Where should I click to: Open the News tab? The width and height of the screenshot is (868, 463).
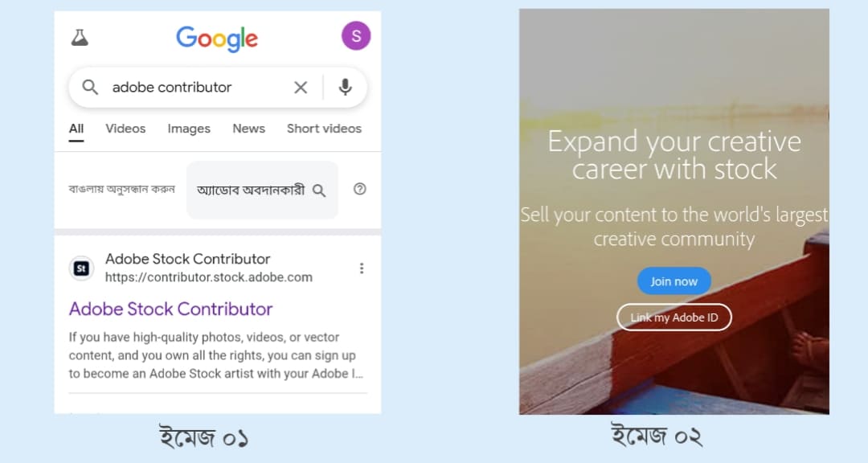(248, 129)
